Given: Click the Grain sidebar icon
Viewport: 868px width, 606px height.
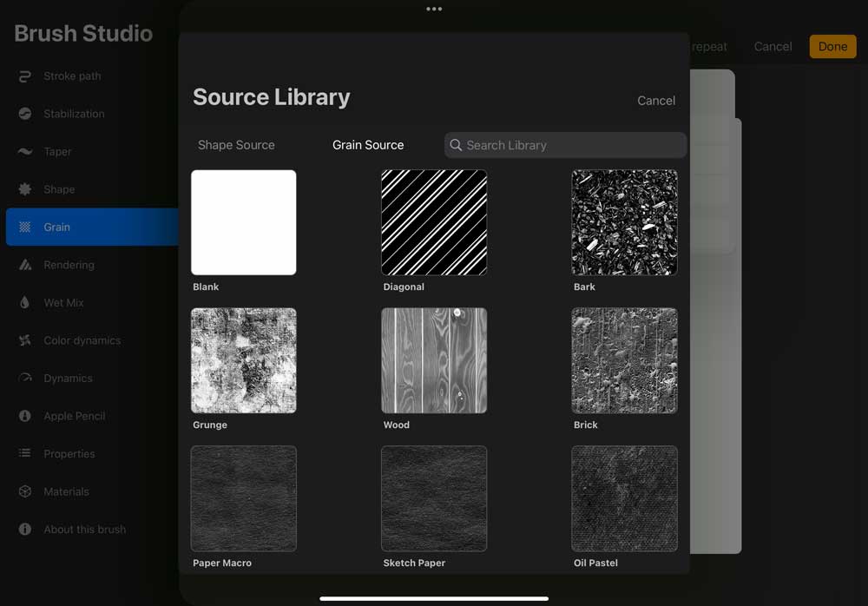Looking at the screenshot, I should 25,227.
